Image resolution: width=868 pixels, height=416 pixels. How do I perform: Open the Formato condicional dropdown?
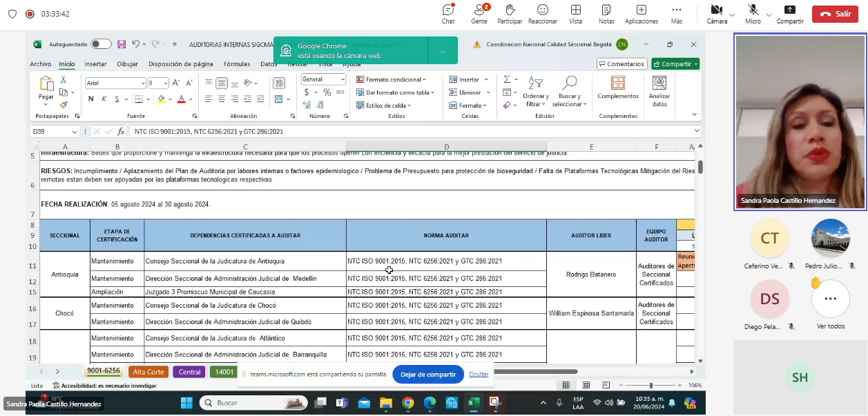coord(391,79)
